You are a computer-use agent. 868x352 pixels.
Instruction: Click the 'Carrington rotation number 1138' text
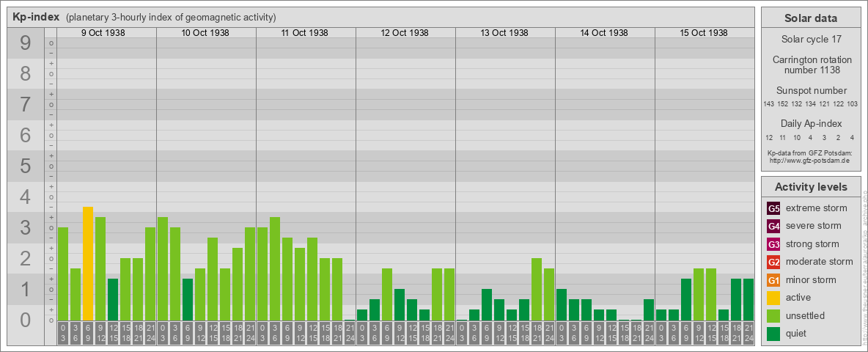[811, 65]
